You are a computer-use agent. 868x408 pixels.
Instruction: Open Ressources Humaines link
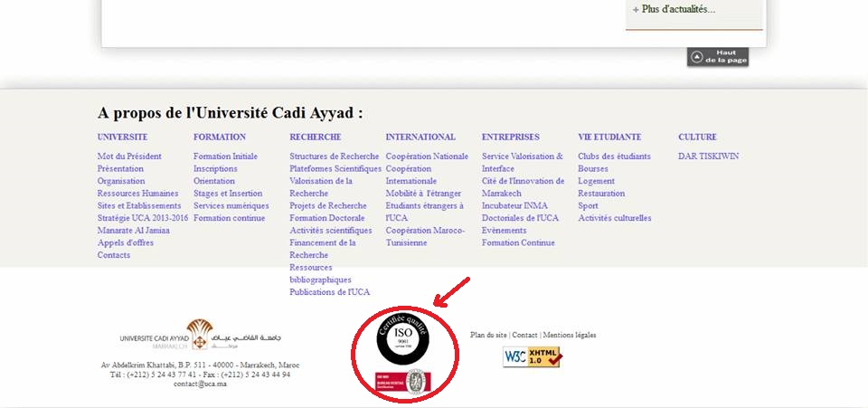click(x=137, y=194)
